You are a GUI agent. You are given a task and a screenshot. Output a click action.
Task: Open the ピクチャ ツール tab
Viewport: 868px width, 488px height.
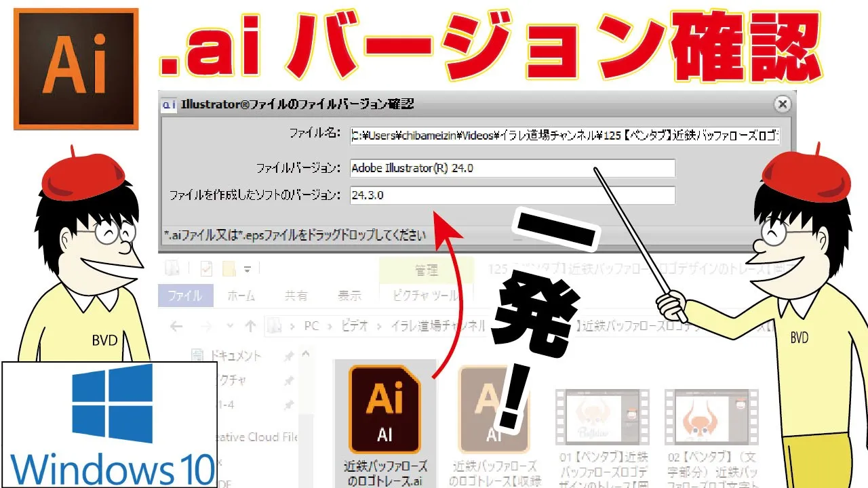[425, 296]
